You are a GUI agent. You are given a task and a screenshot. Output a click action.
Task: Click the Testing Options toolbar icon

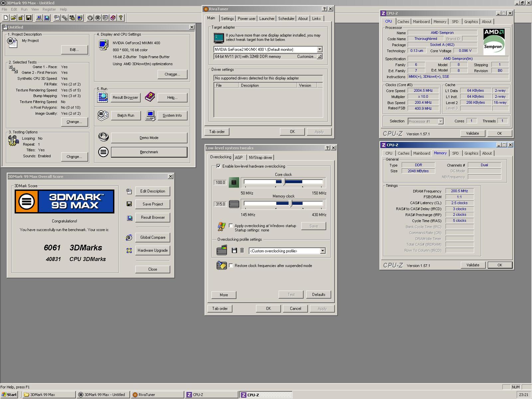coord(72,18)
